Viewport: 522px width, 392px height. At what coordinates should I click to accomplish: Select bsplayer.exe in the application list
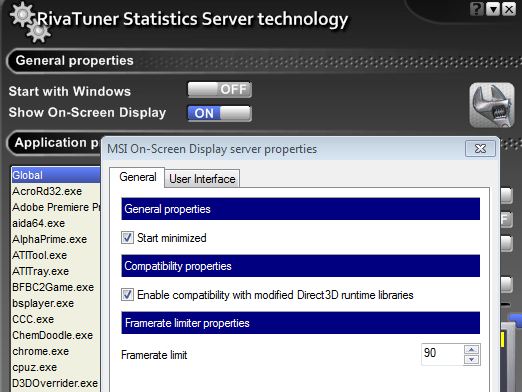pyautogui.click(x=56, y=303)
